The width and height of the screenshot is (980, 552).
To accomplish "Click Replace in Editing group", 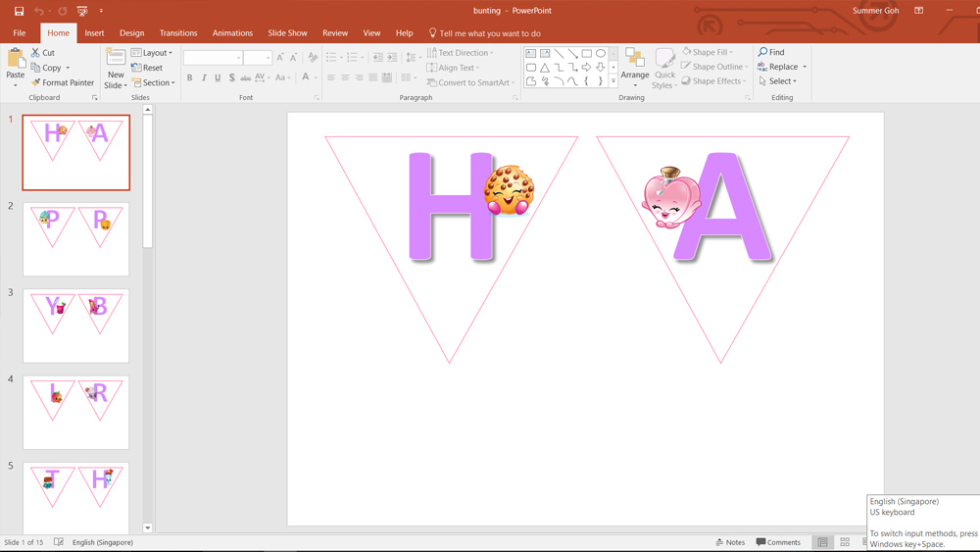I will [782, 67].
